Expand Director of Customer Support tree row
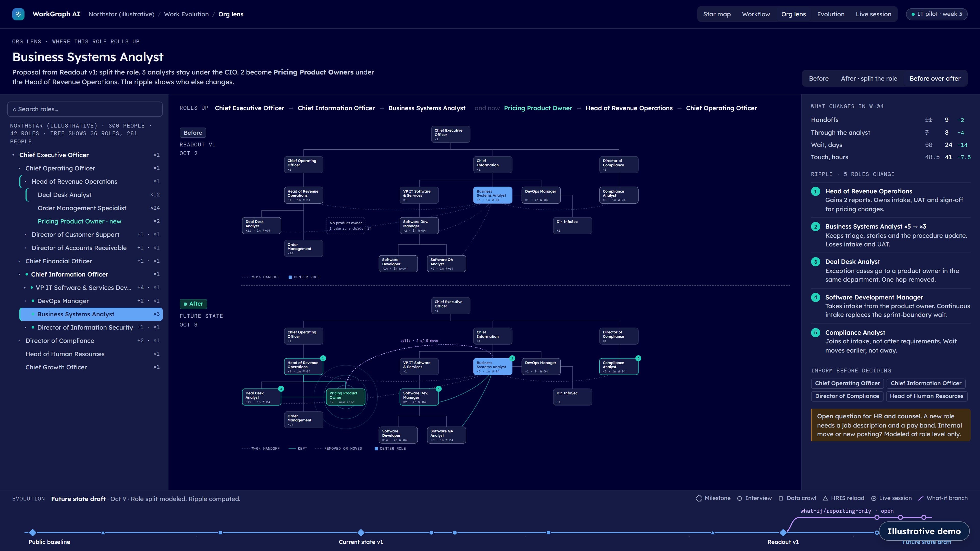Viewport: 980px width, 551px height. coord(26,235)
